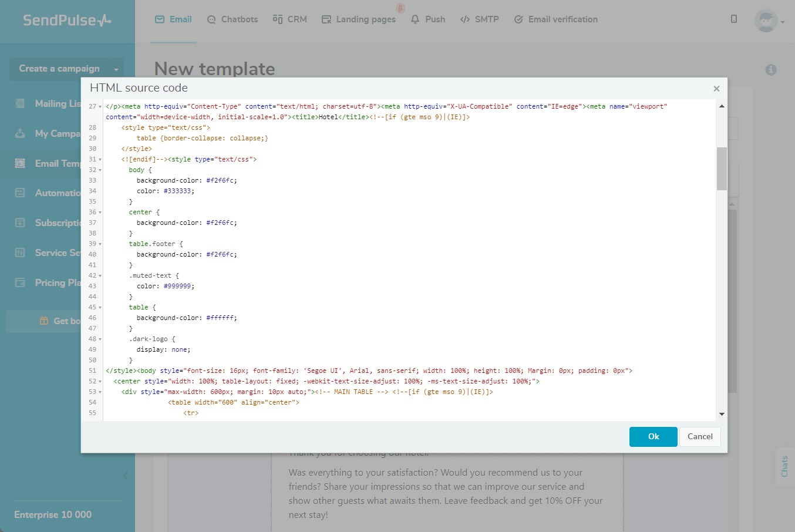
Task: Click the Ok button in dialog
Action: [653, 437]
